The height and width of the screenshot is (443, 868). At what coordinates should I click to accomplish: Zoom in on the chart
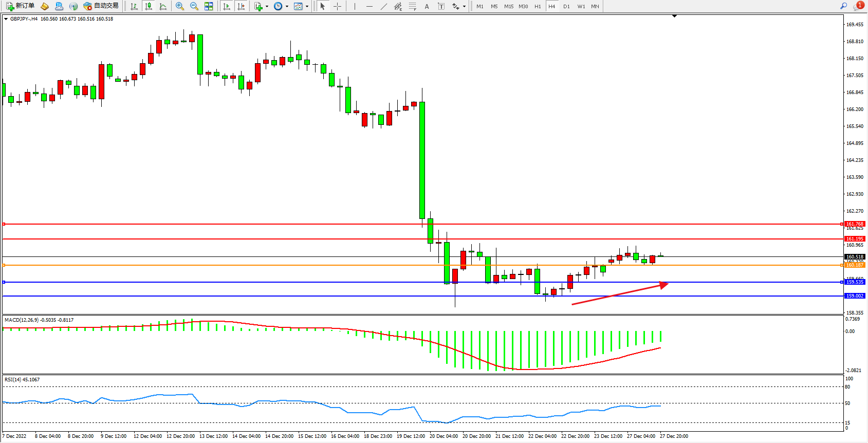coord(180,6)
